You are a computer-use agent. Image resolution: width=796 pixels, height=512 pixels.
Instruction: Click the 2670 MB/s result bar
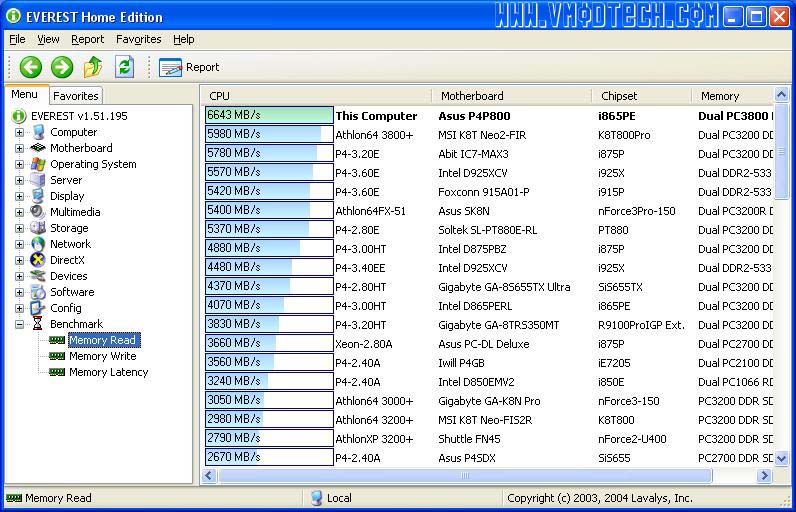[x=269, y=457]
